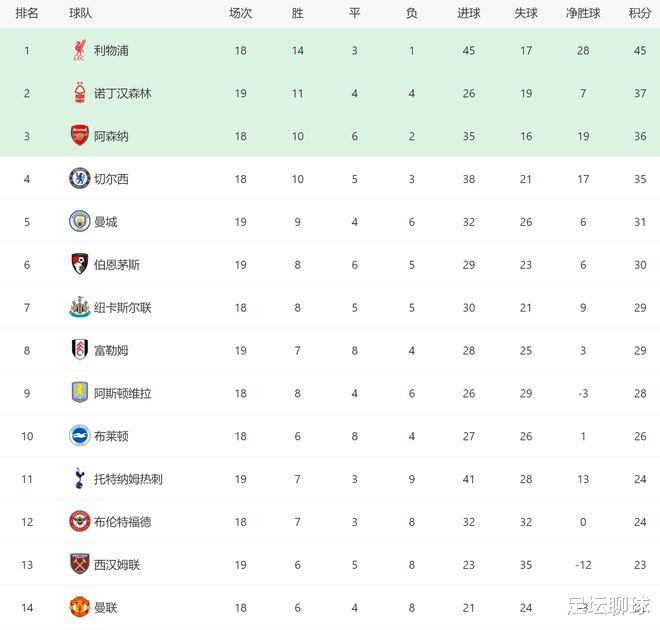This screenshot has height=630, width=660.
Task: Sort by the 净胜球 column header
Action: [x=583, y=13]
